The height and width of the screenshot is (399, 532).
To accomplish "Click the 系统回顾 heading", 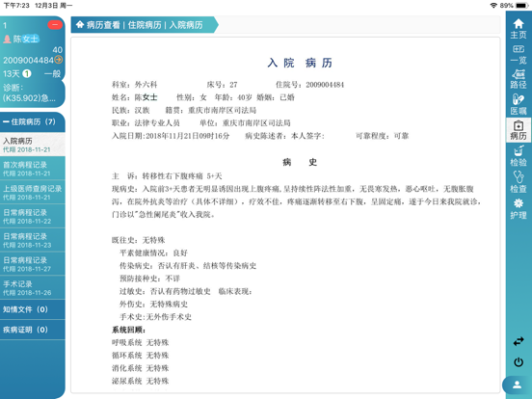I will point(129,330).
